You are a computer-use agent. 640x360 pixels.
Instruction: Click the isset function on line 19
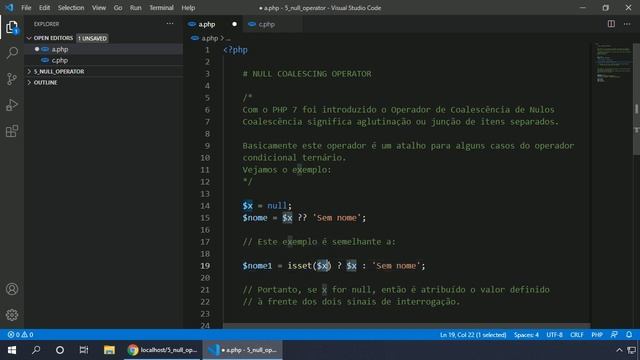coord(299,266)
